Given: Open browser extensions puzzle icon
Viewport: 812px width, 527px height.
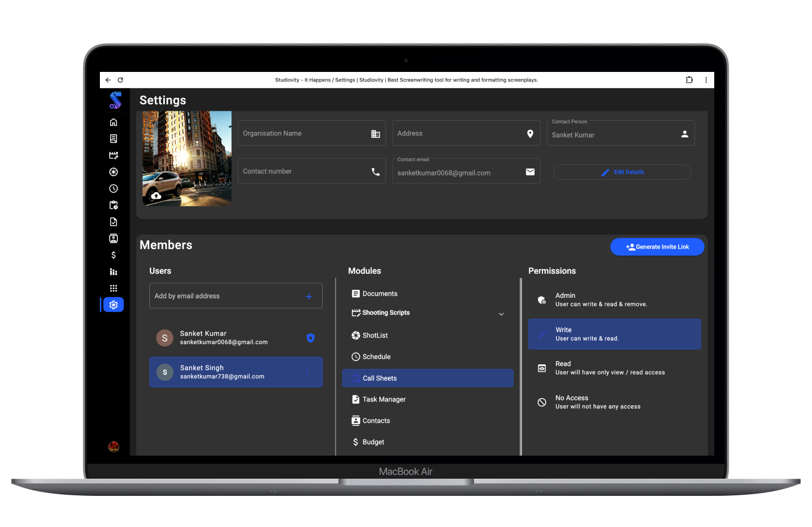Looking at the screenshot, I should (690, 80).
